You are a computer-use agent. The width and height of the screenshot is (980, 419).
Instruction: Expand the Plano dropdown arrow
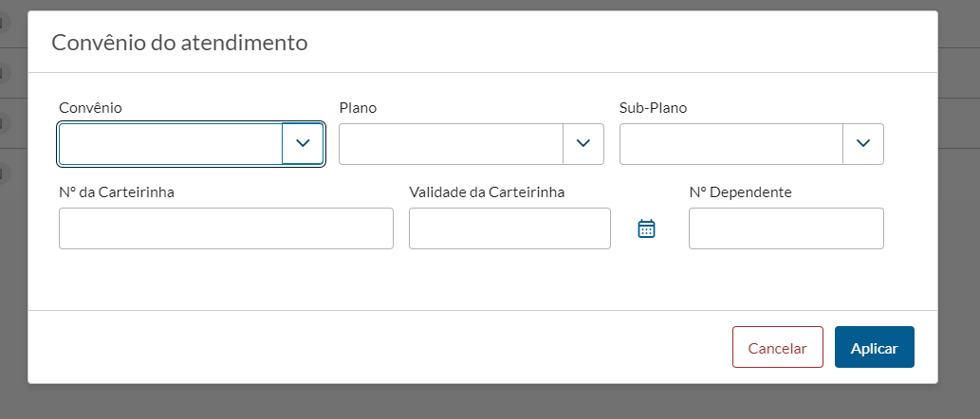click(583, 144)
